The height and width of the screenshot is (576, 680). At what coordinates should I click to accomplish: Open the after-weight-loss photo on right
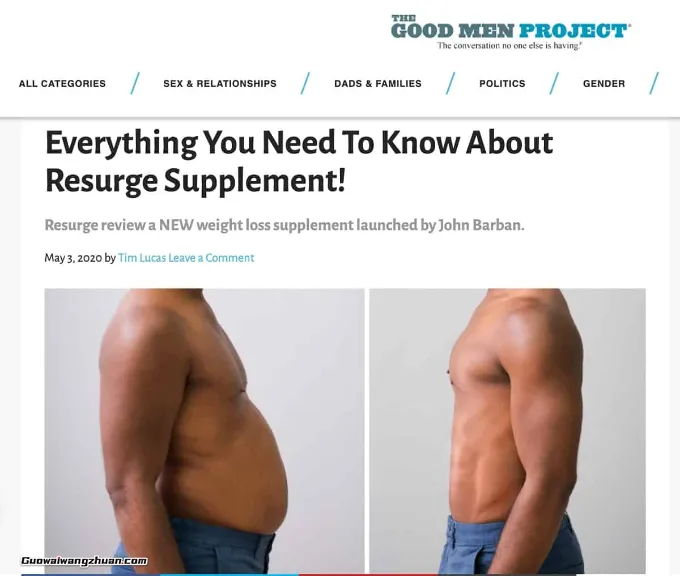pos(507,431)
